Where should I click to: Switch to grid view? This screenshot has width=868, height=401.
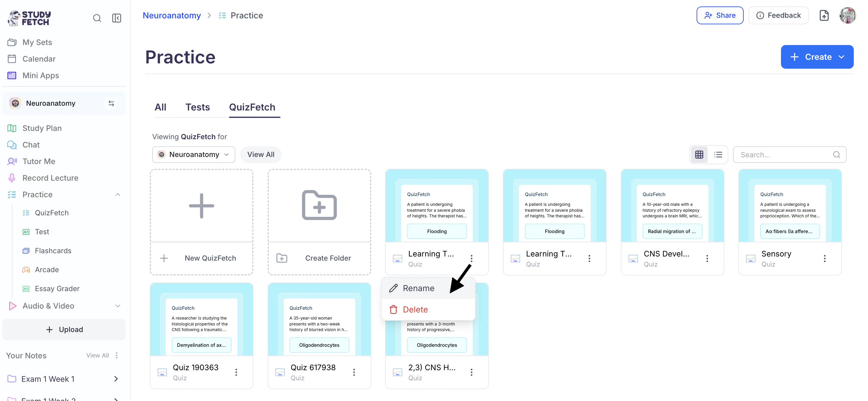[x=699, y=155]
